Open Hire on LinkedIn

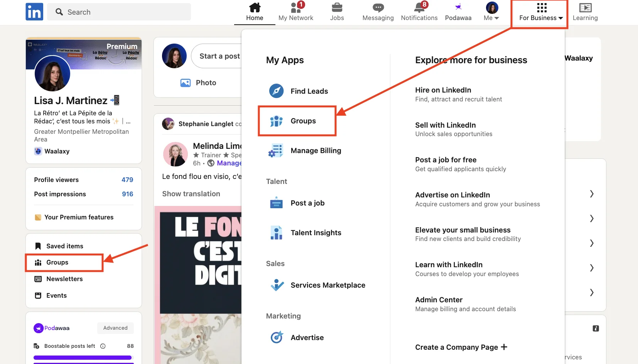458,94
